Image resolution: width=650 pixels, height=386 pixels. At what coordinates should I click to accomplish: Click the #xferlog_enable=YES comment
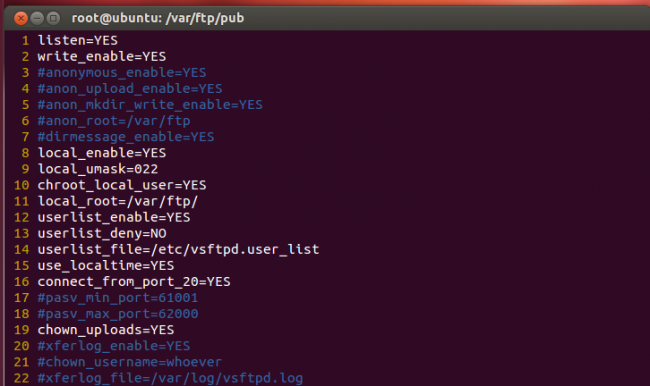[114, 346]
